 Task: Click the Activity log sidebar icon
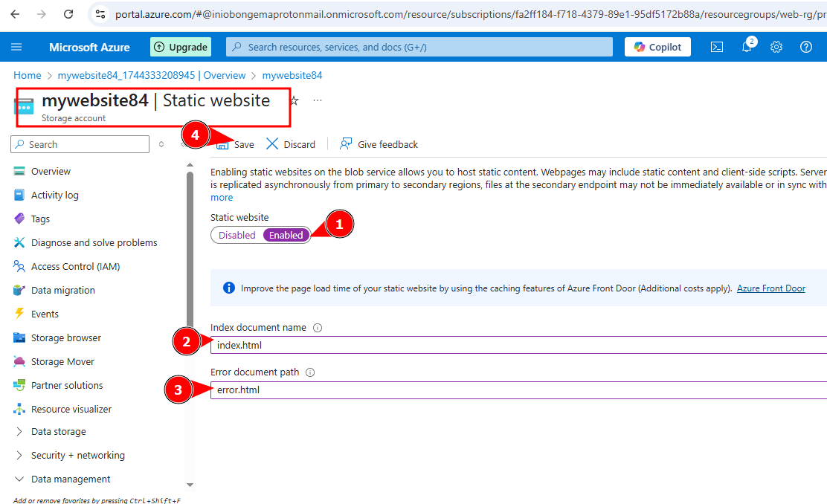tap(19, 195)
